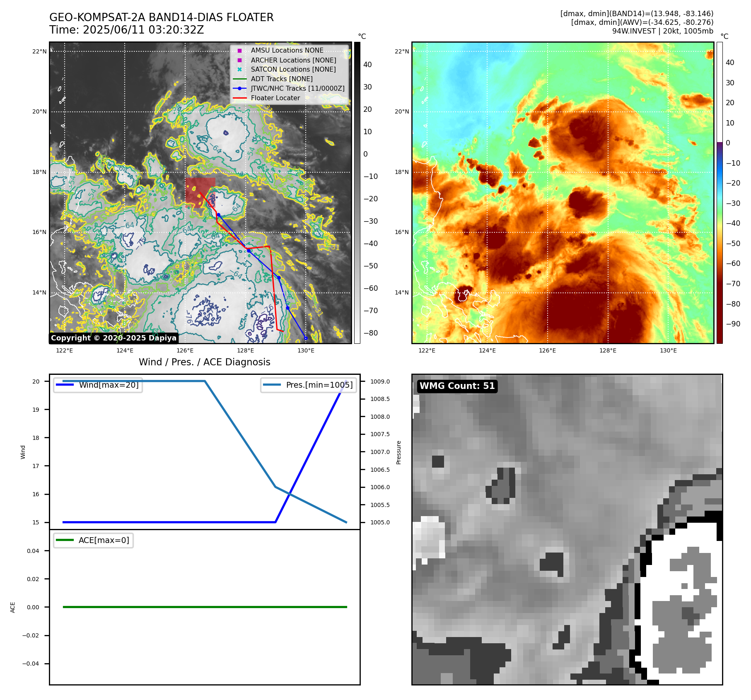This screenshot has height=700, width=751.
Task: Click the ACE[max=0] legend entry
Action: 94,540
